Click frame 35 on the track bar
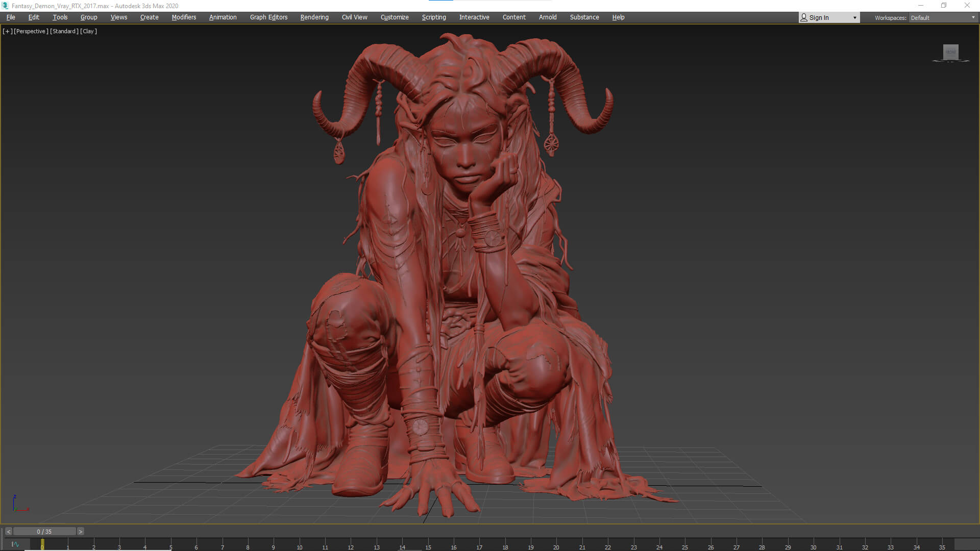980x551 pixels. [942, 544]
